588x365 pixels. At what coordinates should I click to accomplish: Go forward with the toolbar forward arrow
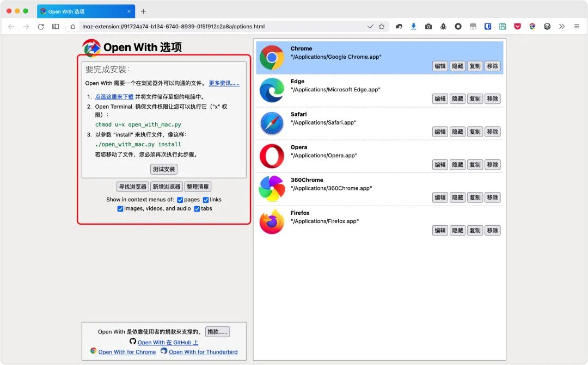coord(26,27)
